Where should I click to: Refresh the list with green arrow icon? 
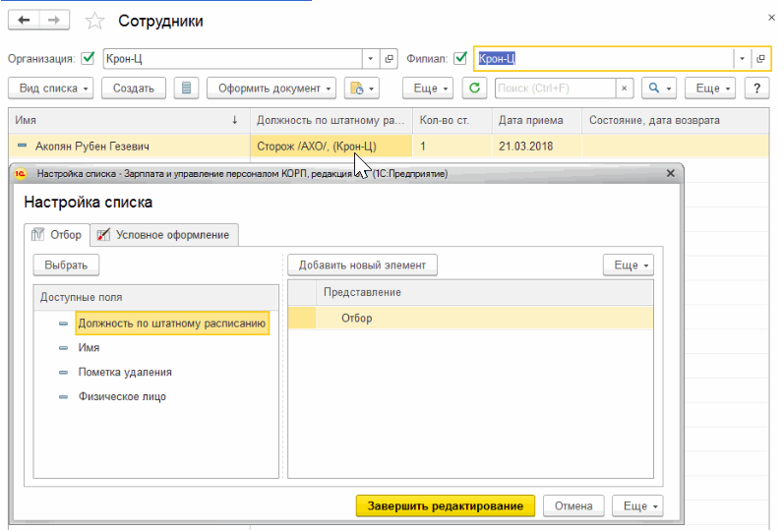[474, 89]
